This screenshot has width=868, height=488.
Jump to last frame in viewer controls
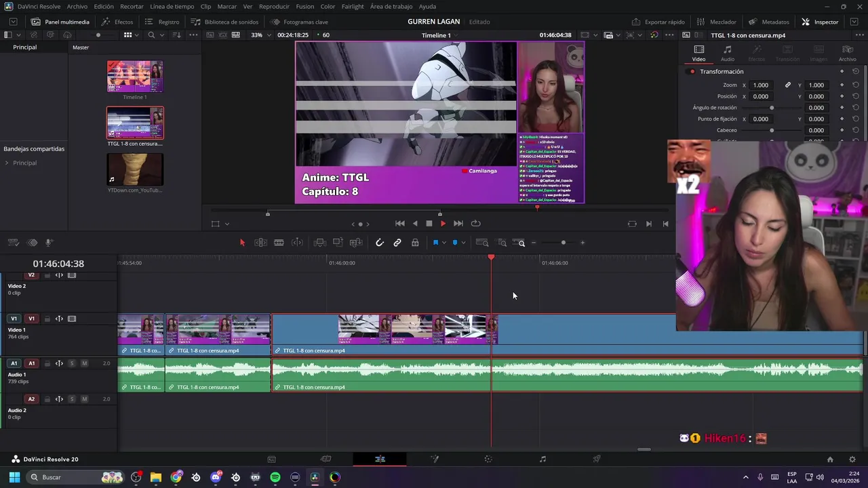pos(458,224)
